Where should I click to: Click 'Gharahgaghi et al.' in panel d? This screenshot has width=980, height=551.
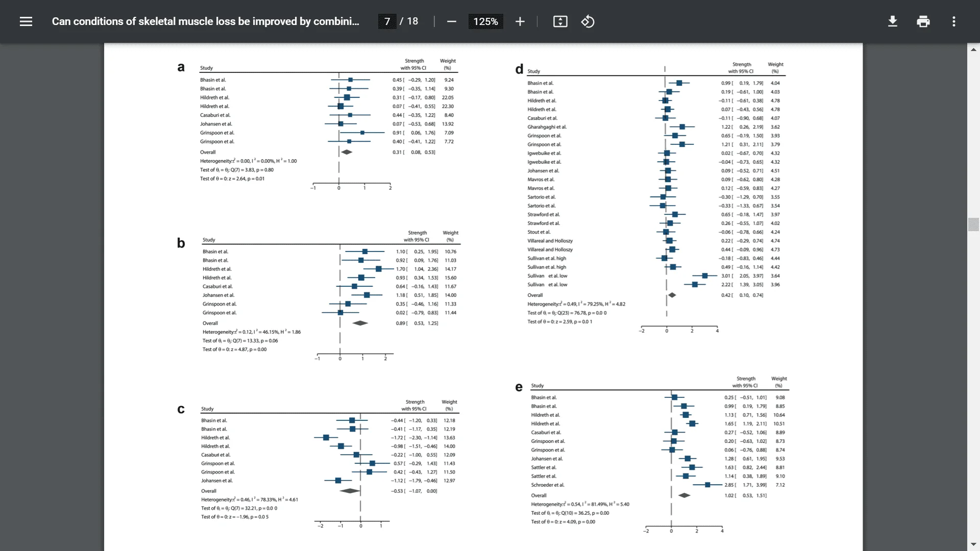click(x=547, y=127)
